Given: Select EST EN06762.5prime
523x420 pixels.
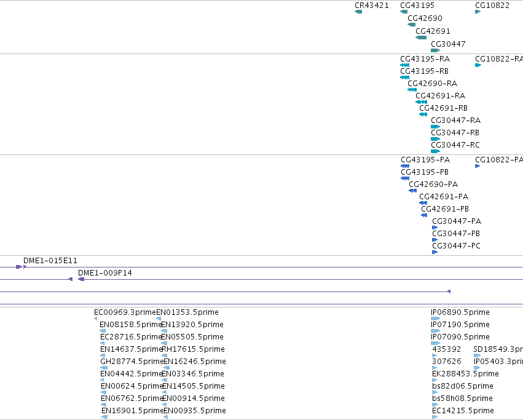Looking at the screenshot, I should click(x=132, y=398).
